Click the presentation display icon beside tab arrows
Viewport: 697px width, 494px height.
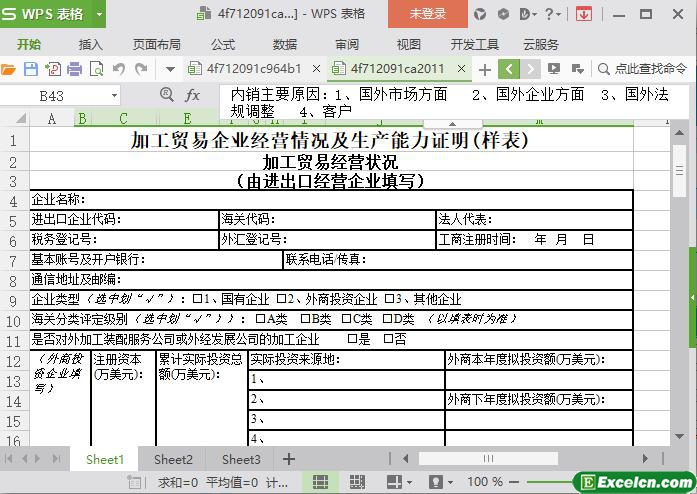pyautogui.click(x=554, y=68)
